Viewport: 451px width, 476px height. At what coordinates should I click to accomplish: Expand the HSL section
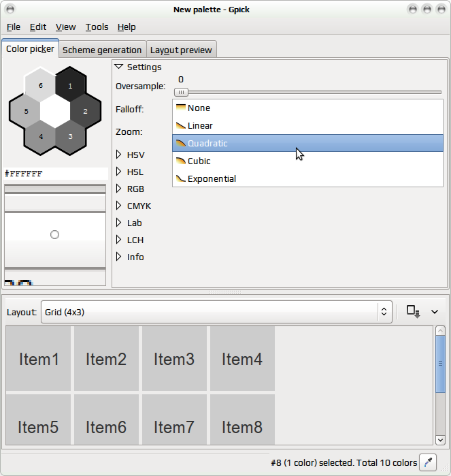pos(118,172)
